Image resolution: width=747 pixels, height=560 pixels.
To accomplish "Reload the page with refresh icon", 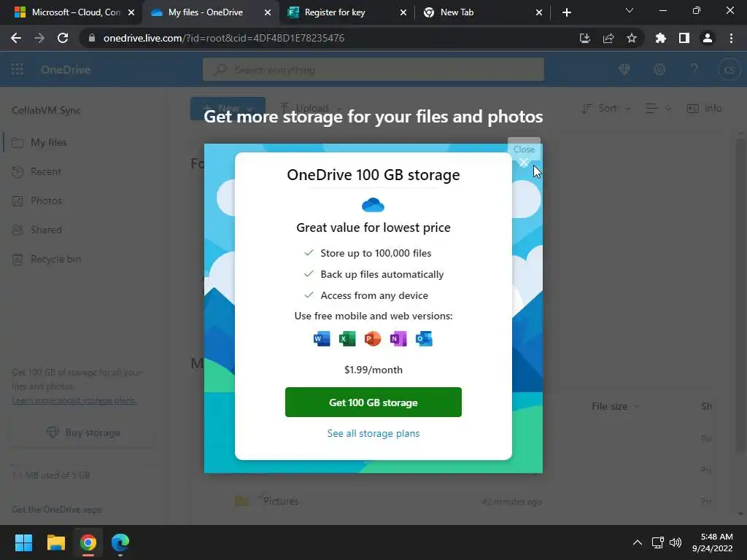I will [63, 38].
